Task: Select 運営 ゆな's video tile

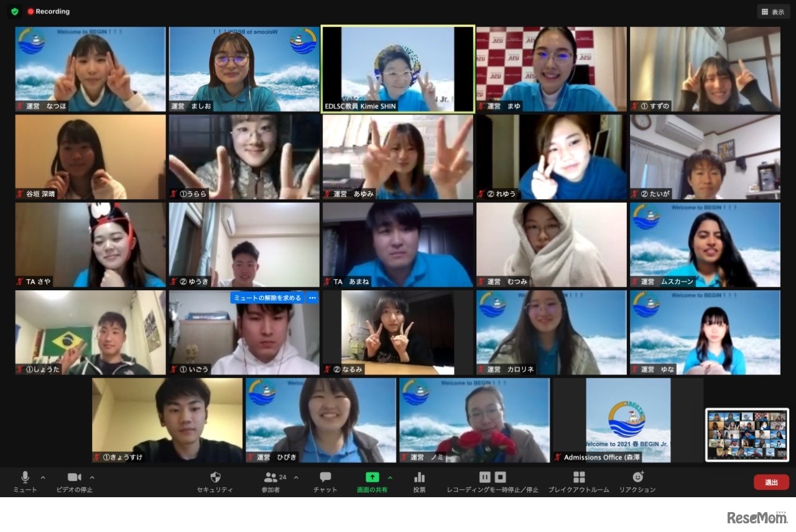Action: pyautogui.click(x=705, y=332)
